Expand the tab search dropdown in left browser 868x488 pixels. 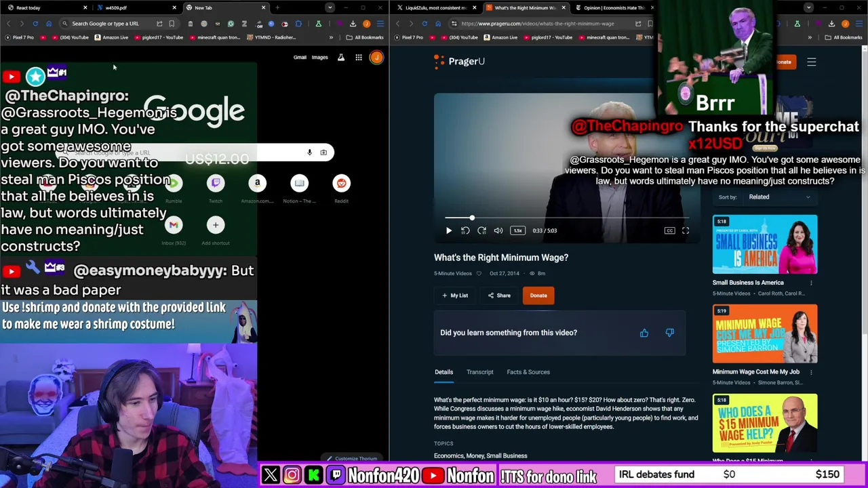point(330,7)
